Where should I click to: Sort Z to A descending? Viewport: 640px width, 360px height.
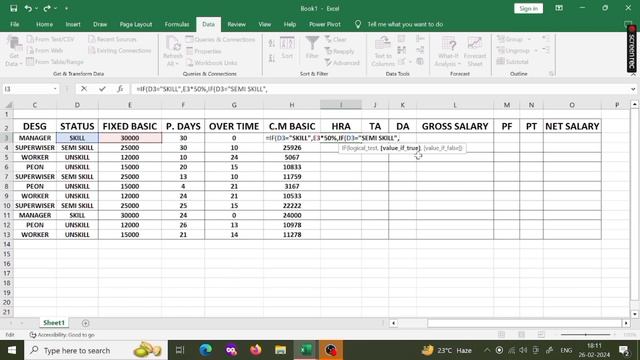[271, 59]
